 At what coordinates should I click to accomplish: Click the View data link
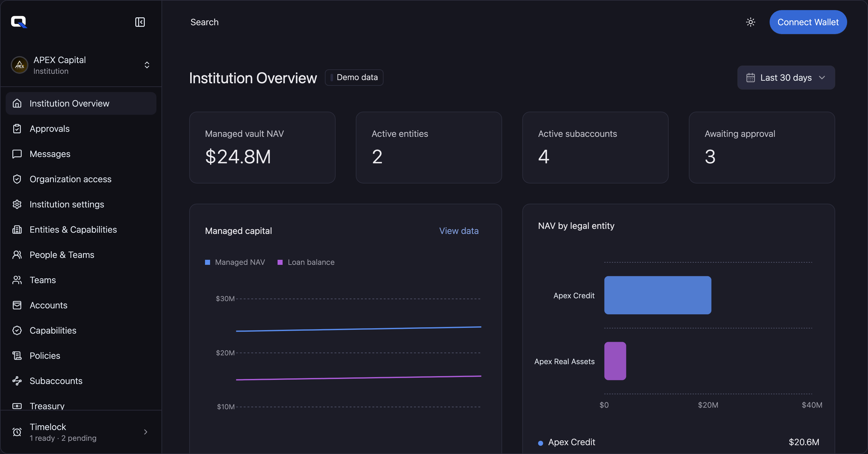click(x=459, y=231)
